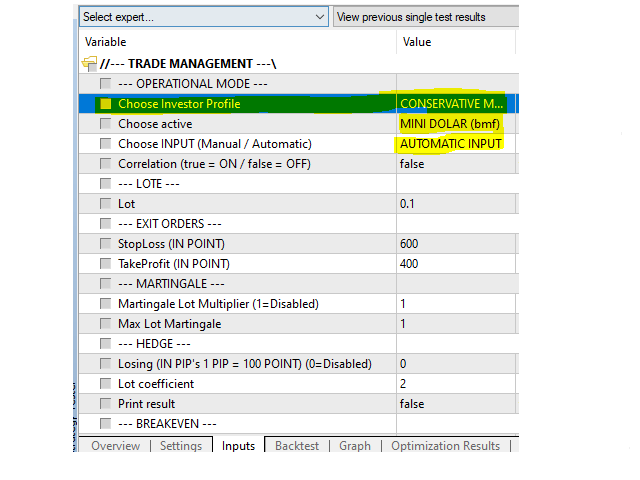Select the Print result false value

tap(456, 404)
